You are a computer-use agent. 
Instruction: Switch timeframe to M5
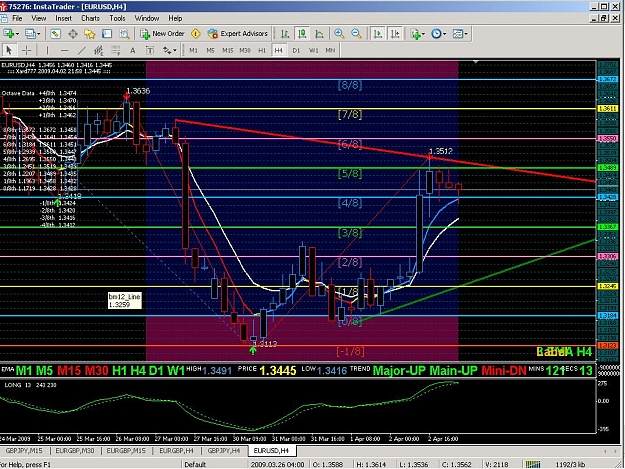[210, 51]
